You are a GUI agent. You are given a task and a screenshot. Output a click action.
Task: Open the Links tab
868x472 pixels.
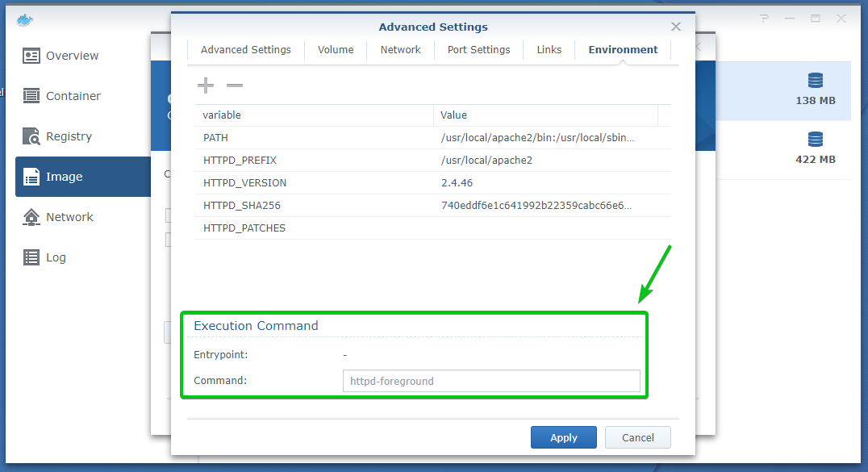[x=549, y=50]
